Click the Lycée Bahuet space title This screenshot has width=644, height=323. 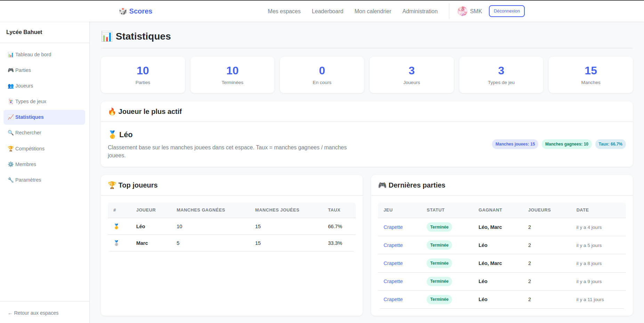(x=24, y=32)
